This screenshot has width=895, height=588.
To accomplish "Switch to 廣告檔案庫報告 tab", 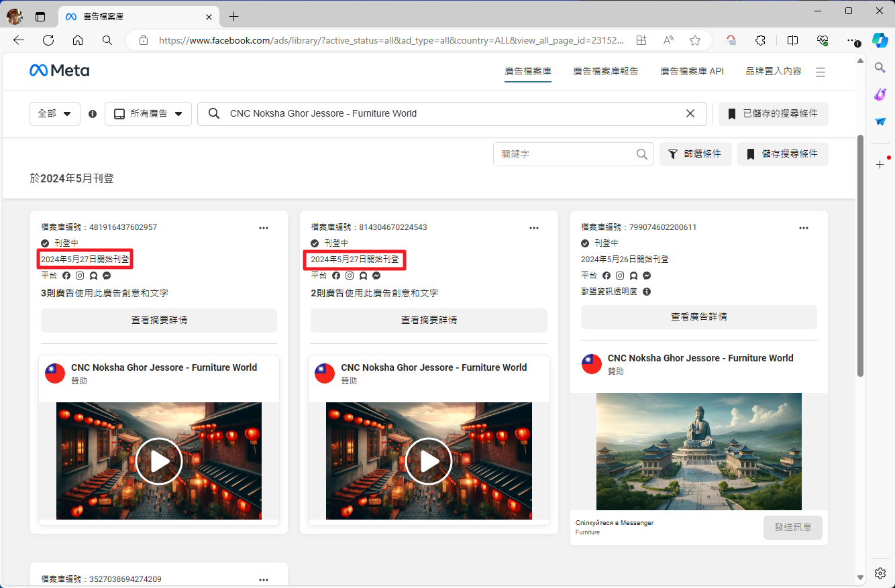I will tap(605, 71).
